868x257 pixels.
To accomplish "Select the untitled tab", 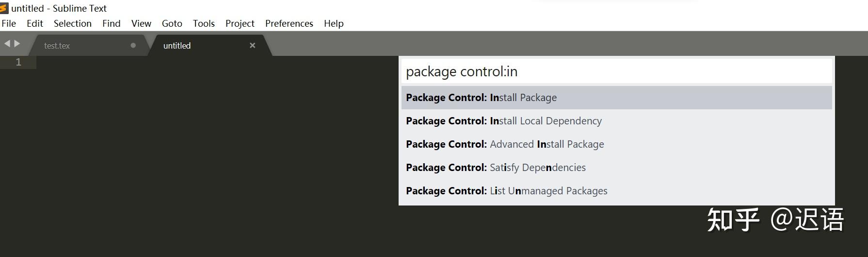I will (177, 46).
